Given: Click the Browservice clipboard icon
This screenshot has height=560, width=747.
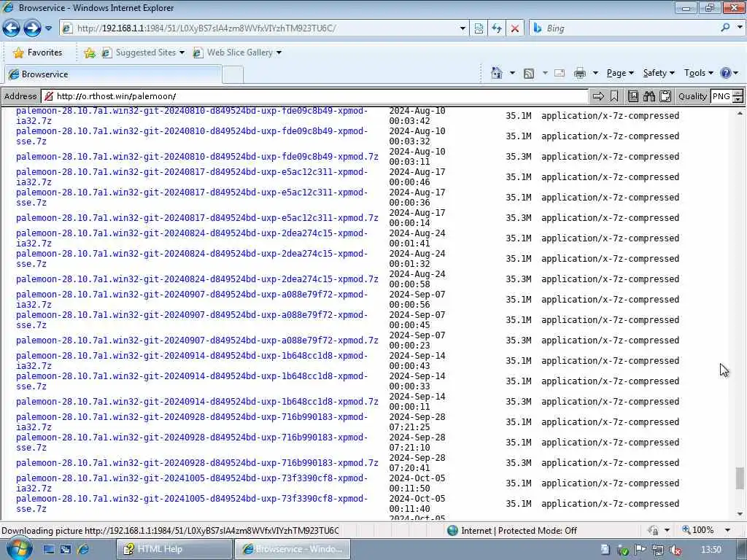Looking at the screenshot, I should (665, 96).
